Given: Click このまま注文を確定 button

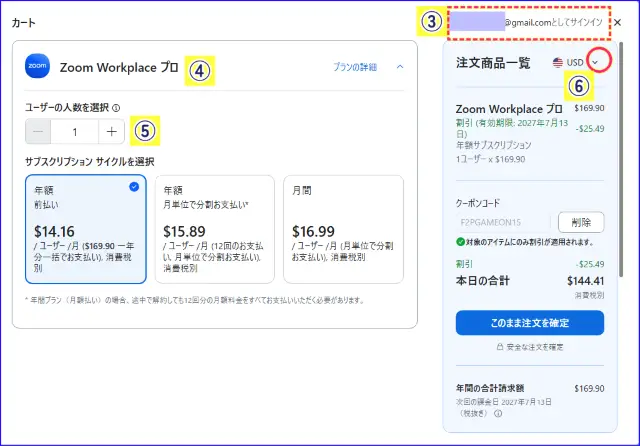Looking at the screenshot, I should coord(530,323).
